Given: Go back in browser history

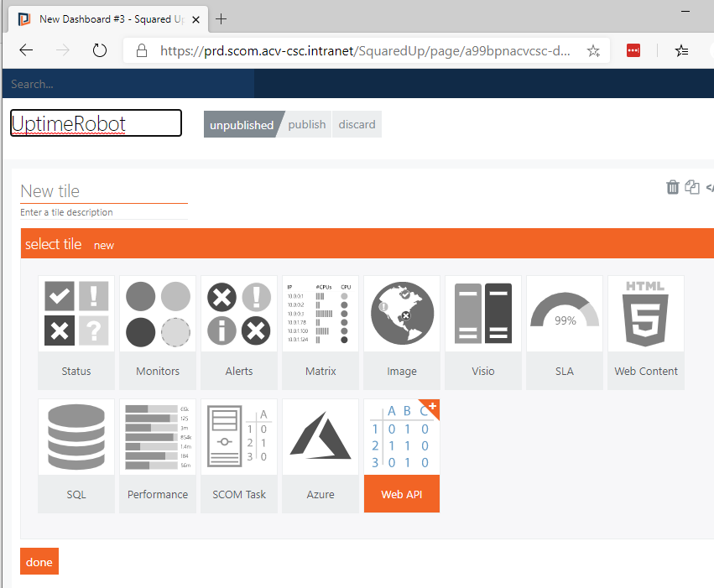Looking at the screenshot, I should point(26,50).
